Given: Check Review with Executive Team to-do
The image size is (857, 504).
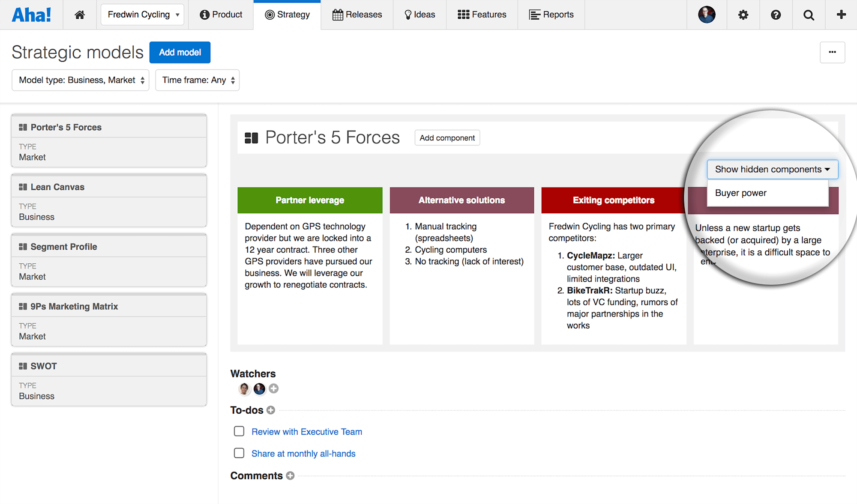Looking at the screenshot, I should 239,431.
